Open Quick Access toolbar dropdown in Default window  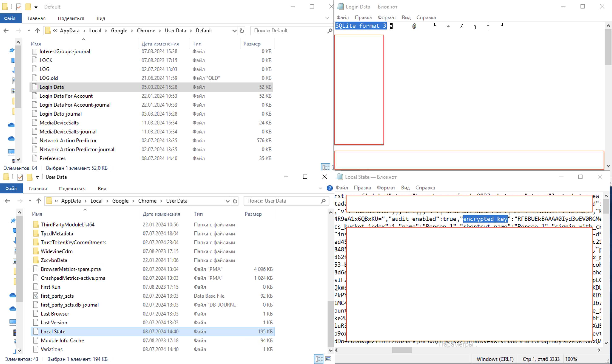pos(36,7)
